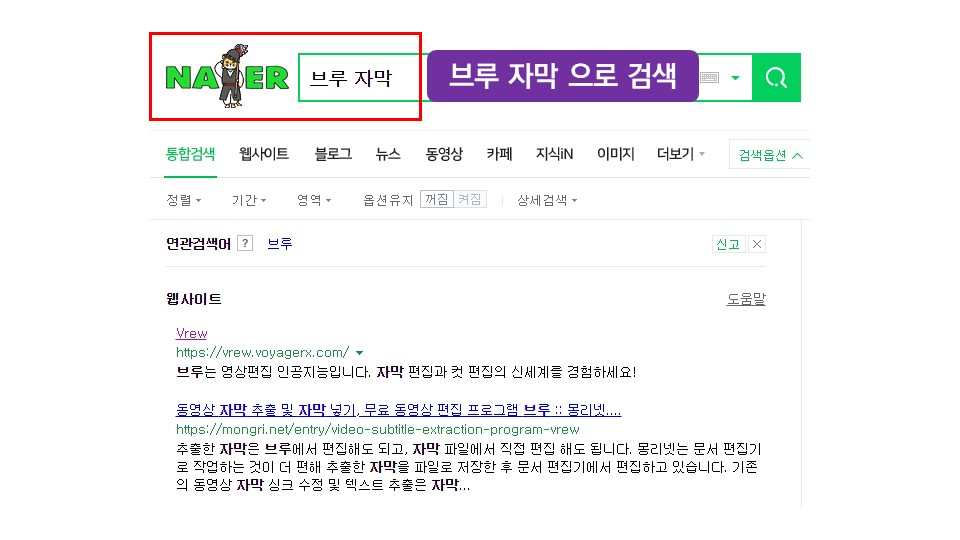Click the 웹사이트 section heading
The width and height of the screenshot is (960, 540).
pos(193,299)
